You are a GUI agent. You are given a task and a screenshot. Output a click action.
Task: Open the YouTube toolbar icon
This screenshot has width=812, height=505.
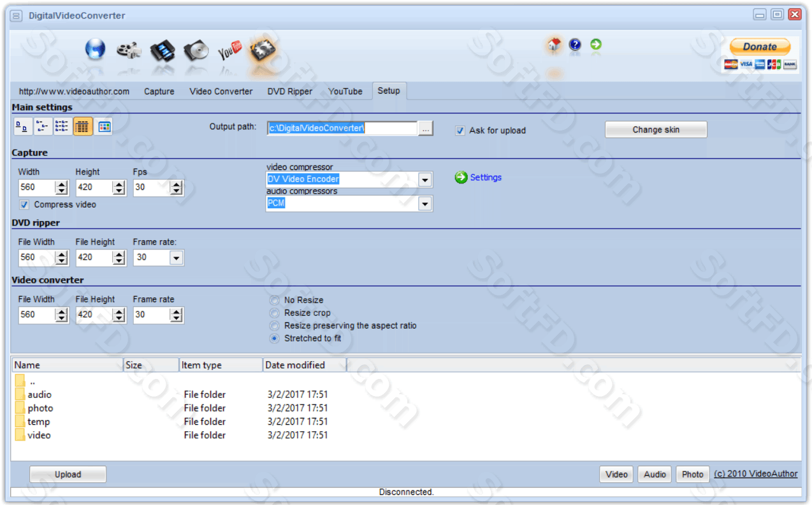[x=229, y=50]
